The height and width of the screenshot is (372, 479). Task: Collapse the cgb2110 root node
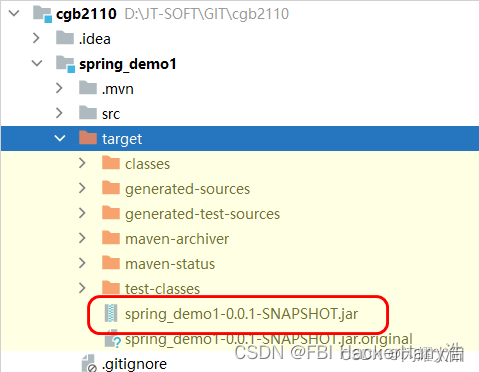pos(14,14)
